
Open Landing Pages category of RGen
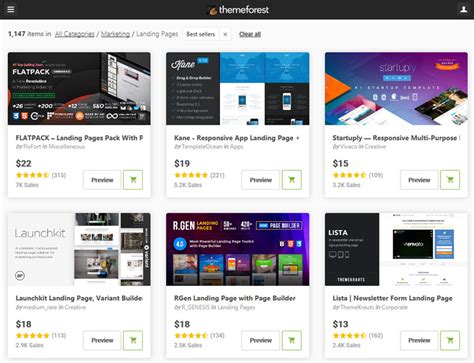click(x=236, y=307)
